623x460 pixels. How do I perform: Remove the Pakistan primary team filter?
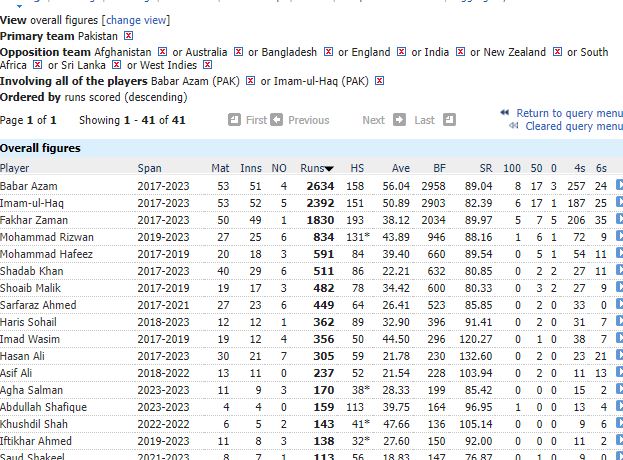coord(129,36)
